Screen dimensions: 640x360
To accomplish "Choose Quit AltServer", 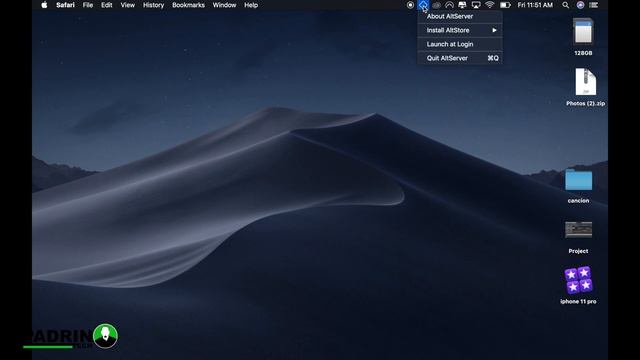I will (460, 58).
